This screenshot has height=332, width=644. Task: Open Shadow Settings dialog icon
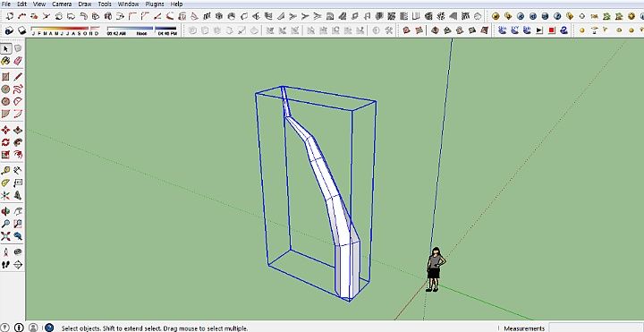pyautogui.click(x=9, y=30)
